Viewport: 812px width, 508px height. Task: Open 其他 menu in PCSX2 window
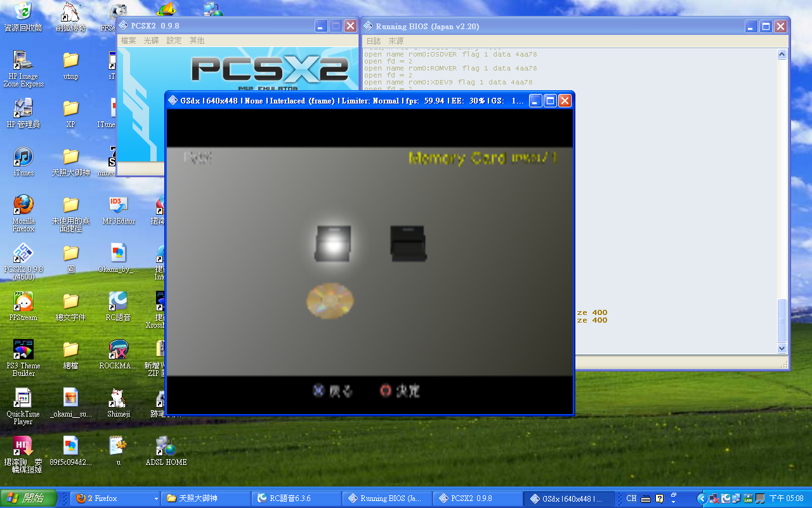click(197, 40)
